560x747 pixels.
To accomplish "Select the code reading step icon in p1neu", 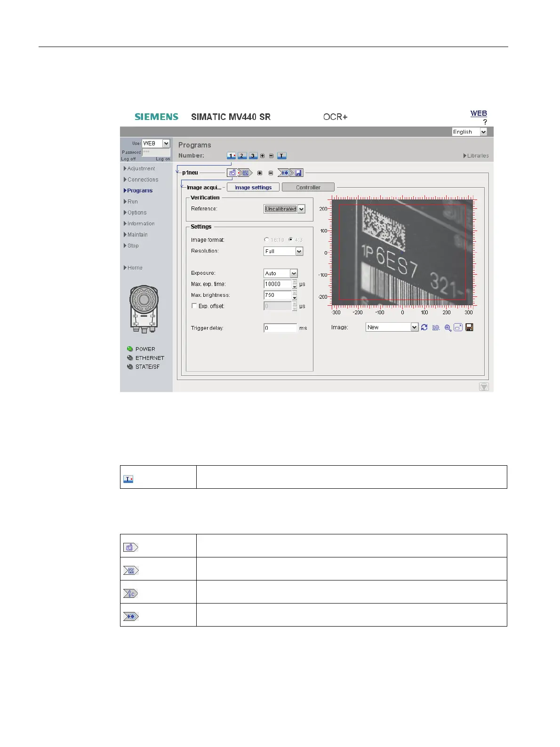I will click(x=245, y=173).
